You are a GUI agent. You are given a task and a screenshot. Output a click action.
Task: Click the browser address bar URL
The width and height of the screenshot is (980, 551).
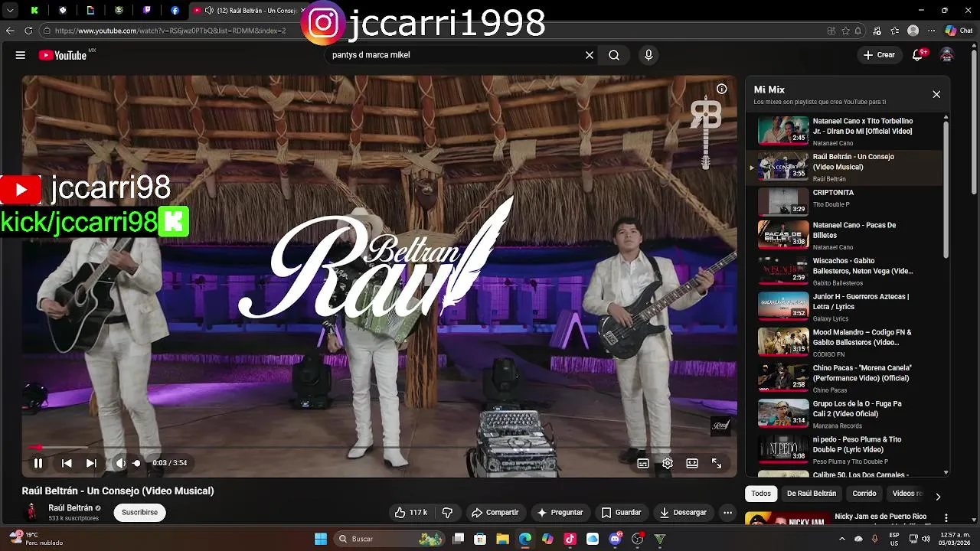170,31
